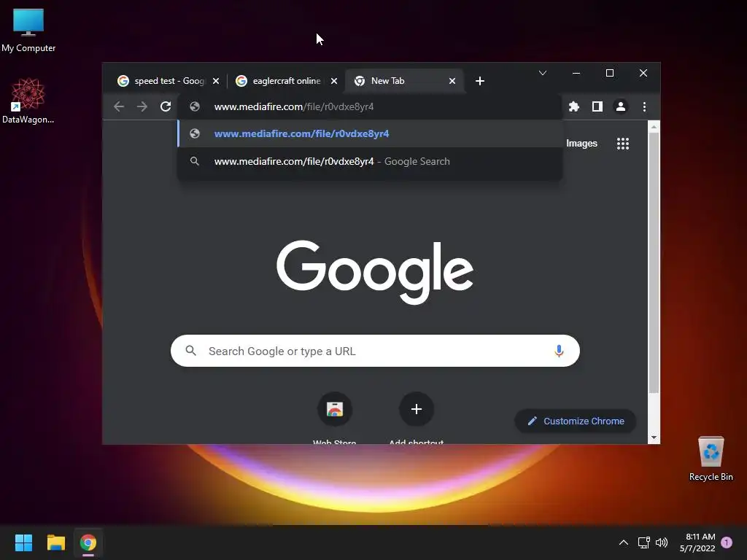Focus the Search Google or type a URL box

[375, 351]
